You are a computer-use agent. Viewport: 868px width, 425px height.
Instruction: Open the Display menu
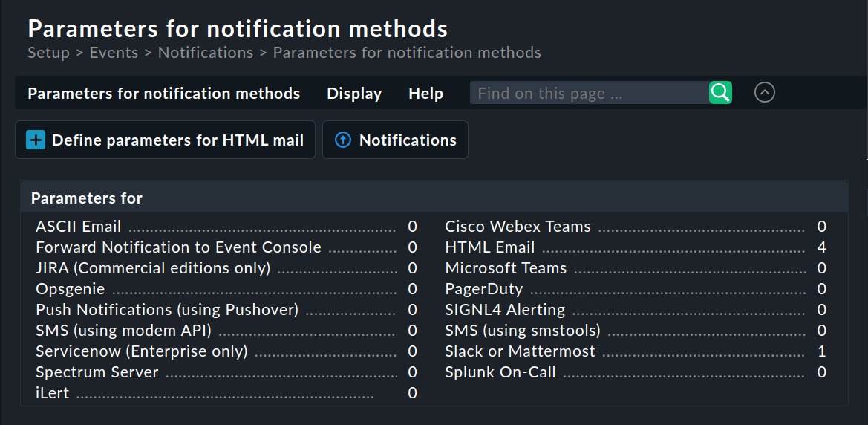pos(354,93)
